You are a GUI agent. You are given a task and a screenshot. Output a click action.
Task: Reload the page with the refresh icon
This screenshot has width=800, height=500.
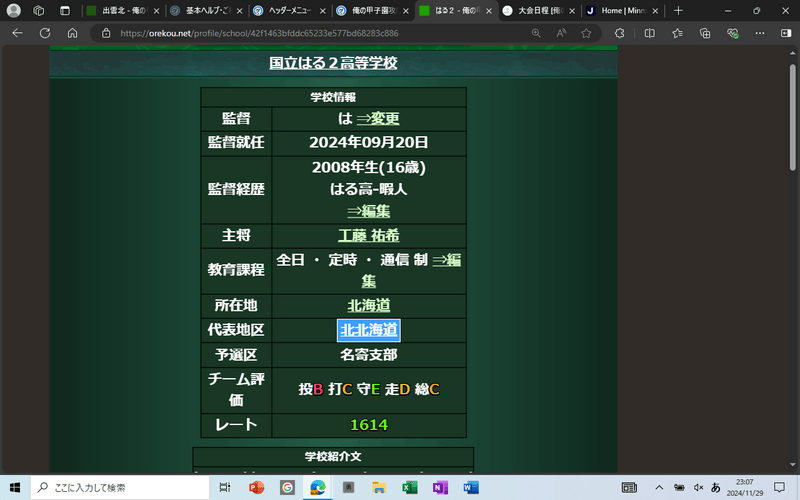45,32
